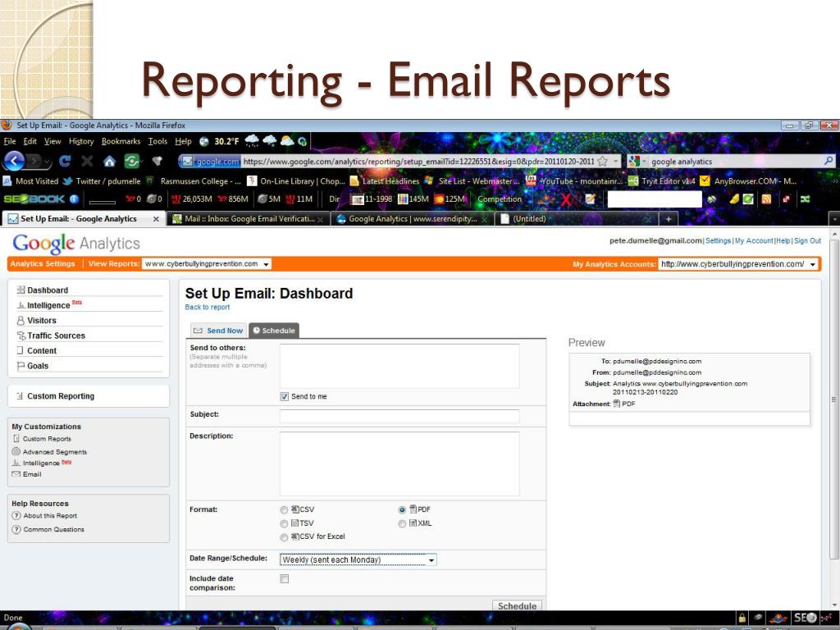
Task: Open the Bookmarks menu
Action: (x=121, y=141)
